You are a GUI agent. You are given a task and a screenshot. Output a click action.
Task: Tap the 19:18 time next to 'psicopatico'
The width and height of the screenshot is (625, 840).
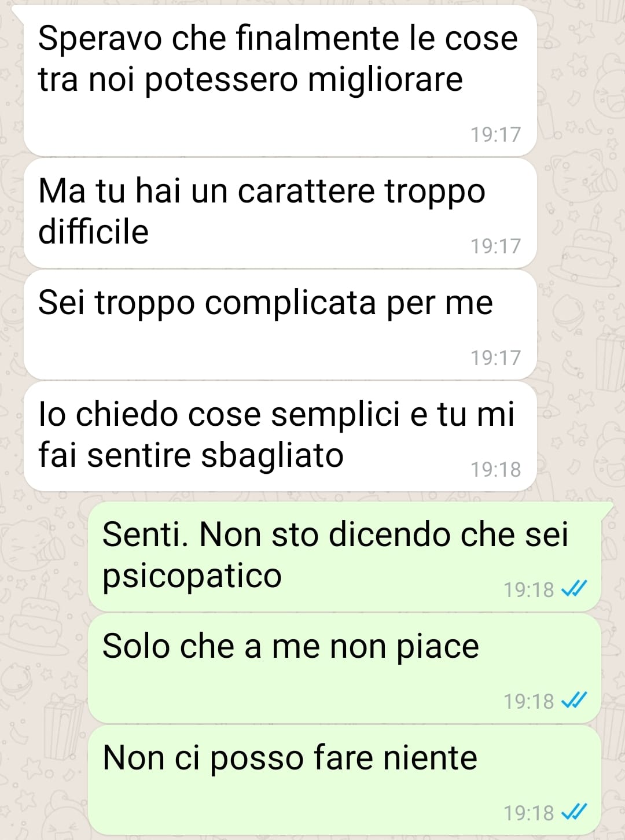point(529,590)
